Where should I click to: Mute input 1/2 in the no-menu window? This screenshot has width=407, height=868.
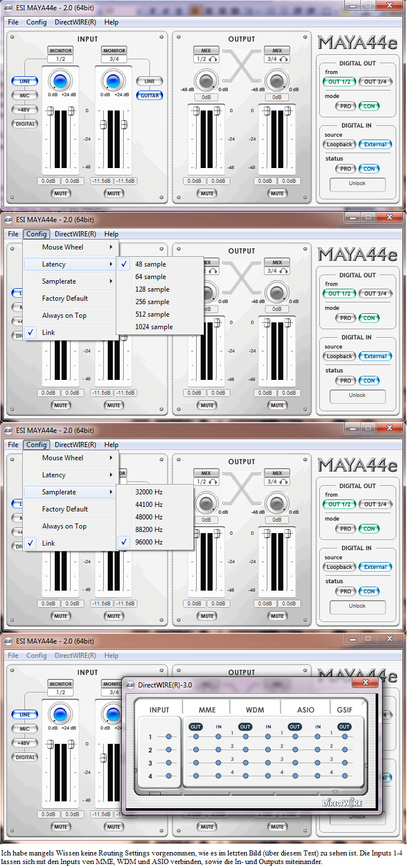click(x=60, y=194)
